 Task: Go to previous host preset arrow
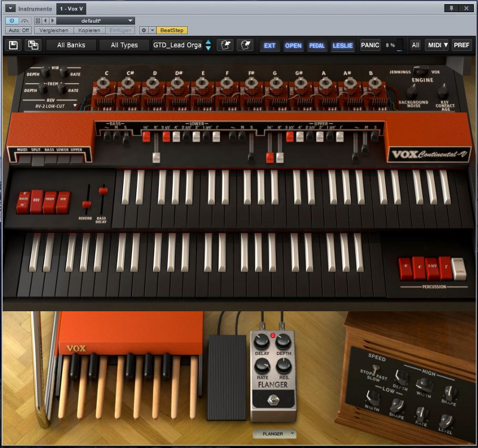[45, 21]
